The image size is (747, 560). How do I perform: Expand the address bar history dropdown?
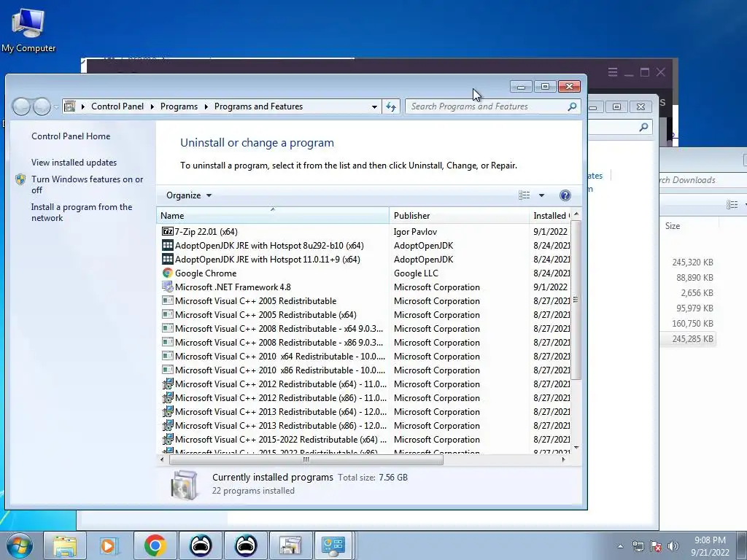(374, 106)
